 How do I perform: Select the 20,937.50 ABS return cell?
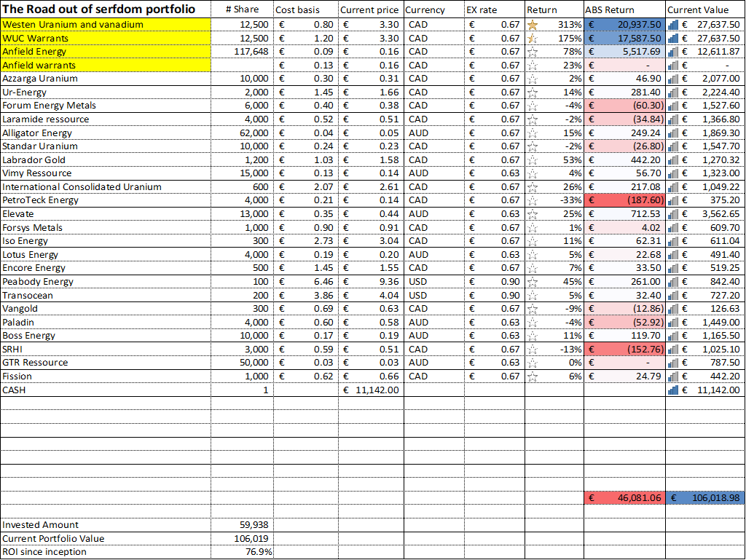point(624,25)
